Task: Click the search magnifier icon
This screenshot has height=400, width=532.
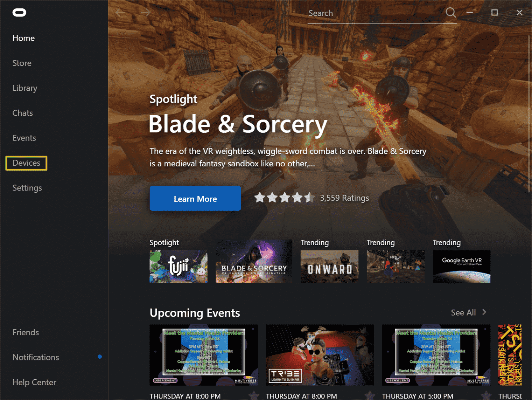Action: (451, 13)
